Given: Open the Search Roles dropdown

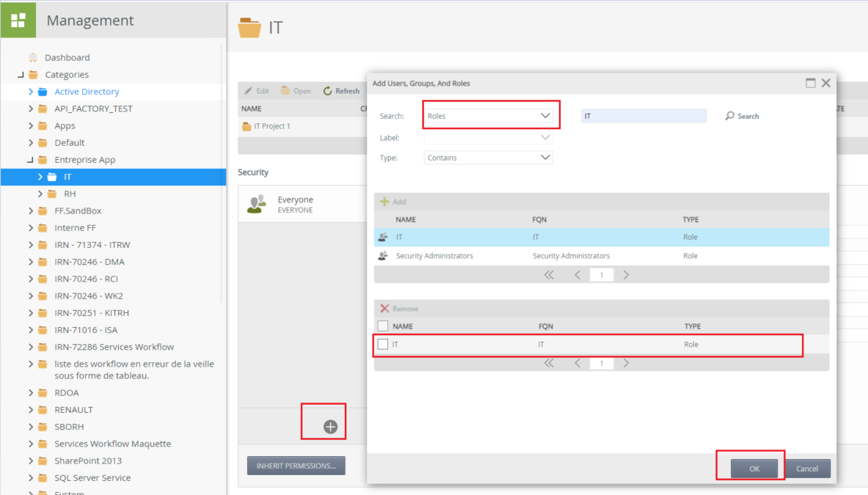Looking at the screenshot, I should [x=544, y=116].
